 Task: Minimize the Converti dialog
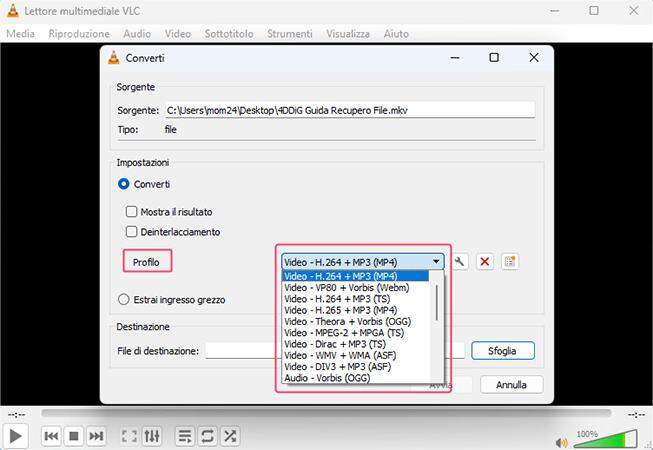coord(455,57)
